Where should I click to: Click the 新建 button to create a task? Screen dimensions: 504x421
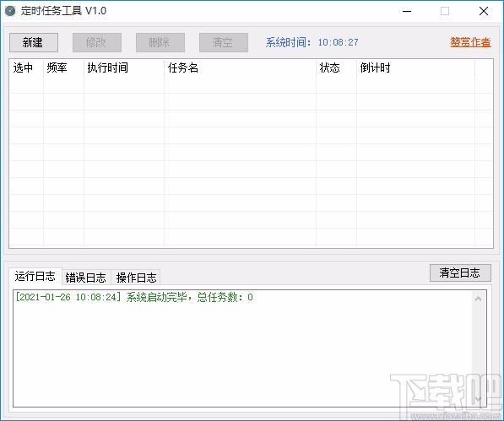34,42
